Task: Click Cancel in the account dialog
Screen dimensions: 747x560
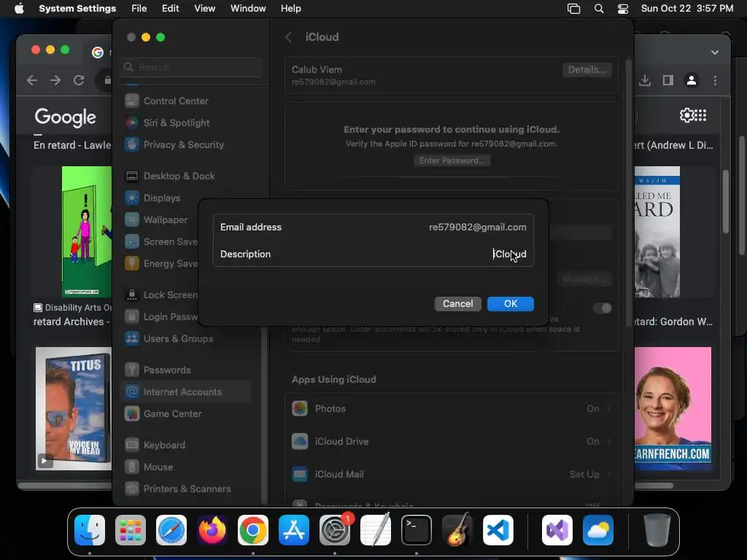Action: click(x=458, y=304)
